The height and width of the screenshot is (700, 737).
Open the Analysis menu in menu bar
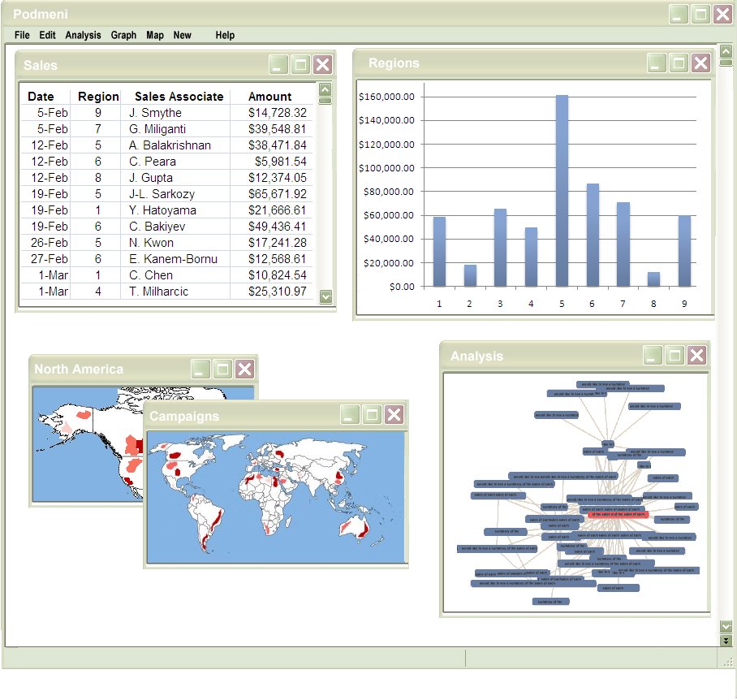tap(83, 35)
